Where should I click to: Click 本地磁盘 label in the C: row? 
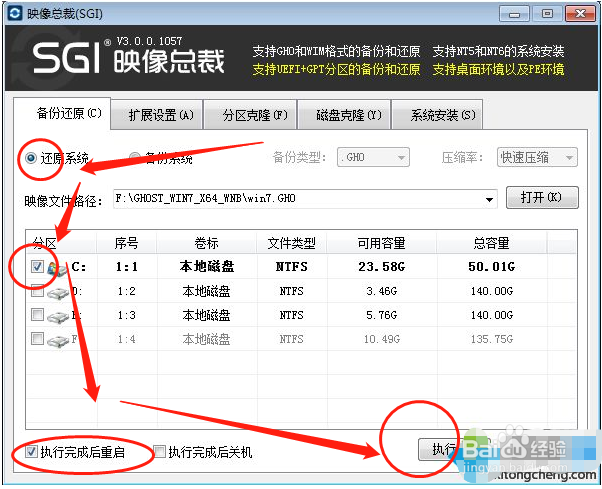tap(207, 266)
